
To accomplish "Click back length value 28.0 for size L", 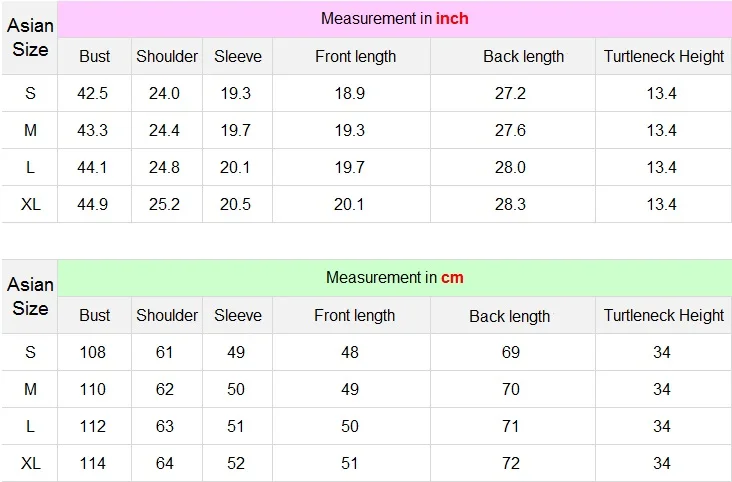I will (510, 167).
